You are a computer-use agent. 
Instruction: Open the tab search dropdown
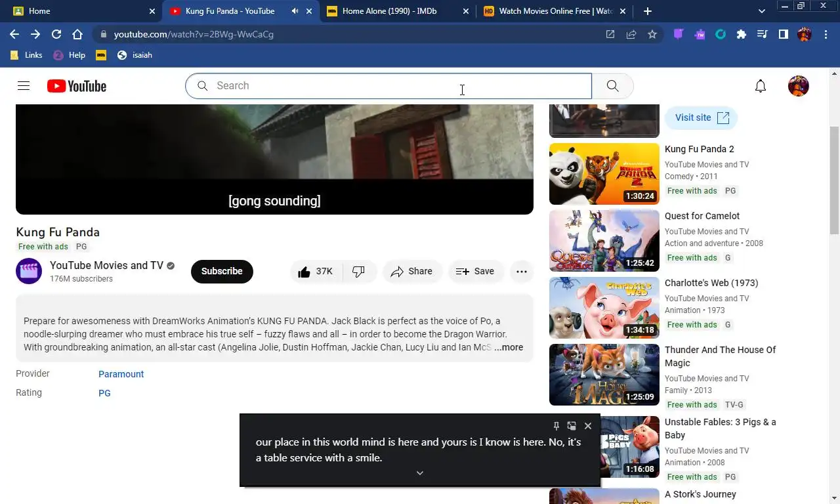[x=762, y=11]
